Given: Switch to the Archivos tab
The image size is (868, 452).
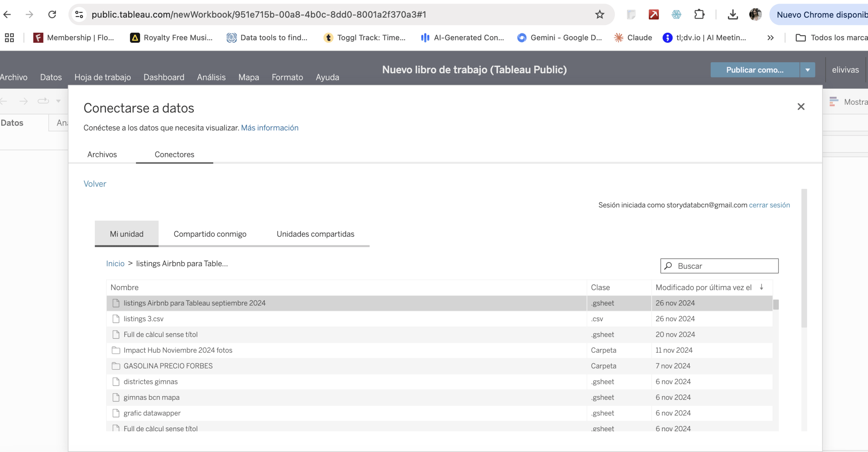Looking at the screenshot, I should click(102, 154).
